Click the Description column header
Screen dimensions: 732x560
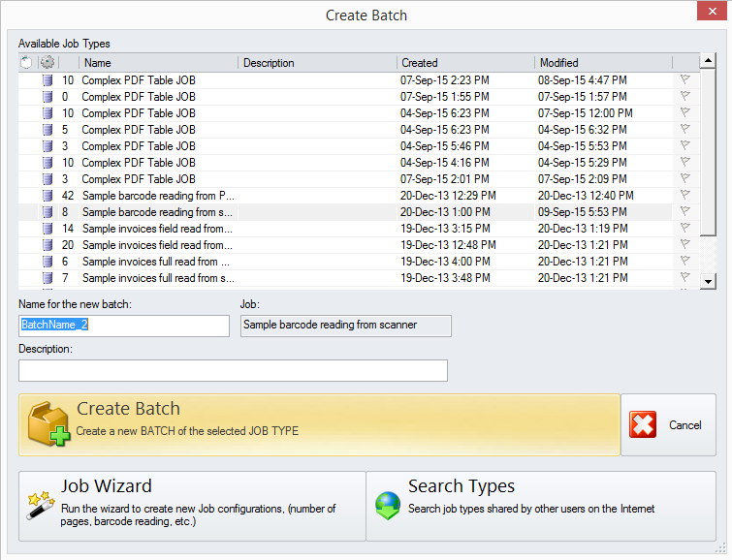pyautogui.click(x=317, y=63)
